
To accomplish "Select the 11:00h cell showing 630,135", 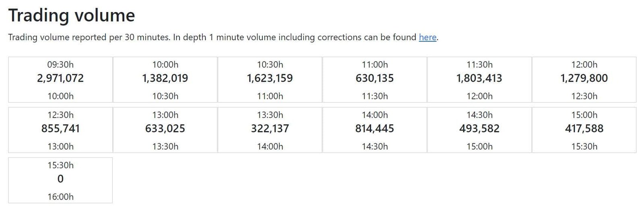I will (375, 80).
